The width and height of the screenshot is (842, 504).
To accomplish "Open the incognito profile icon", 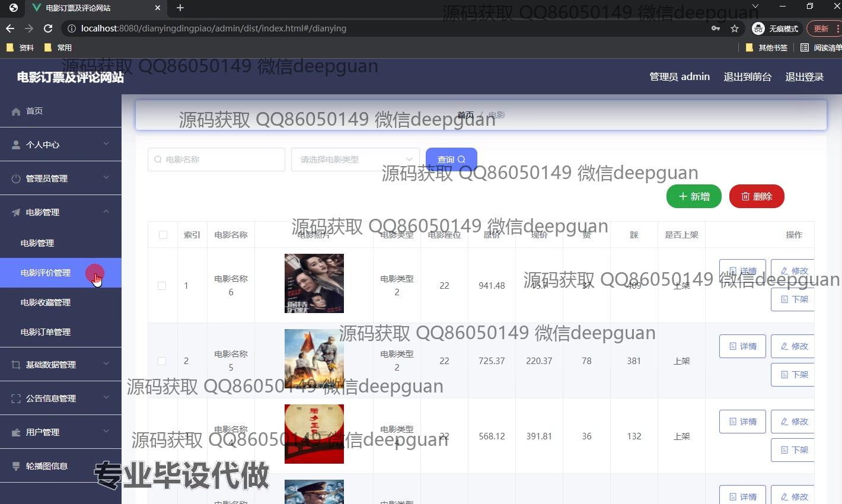I will click(758, 28).
